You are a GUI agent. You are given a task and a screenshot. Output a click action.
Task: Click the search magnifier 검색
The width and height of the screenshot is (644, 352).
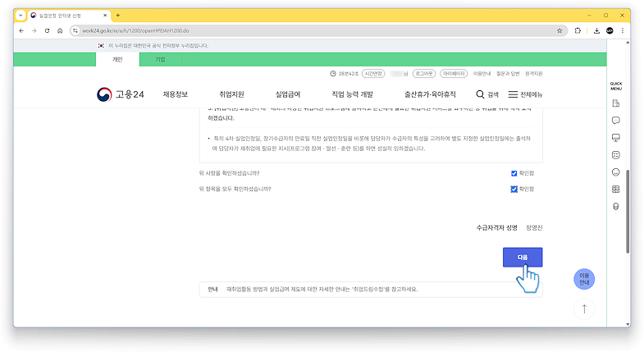(x=487, y=94)
